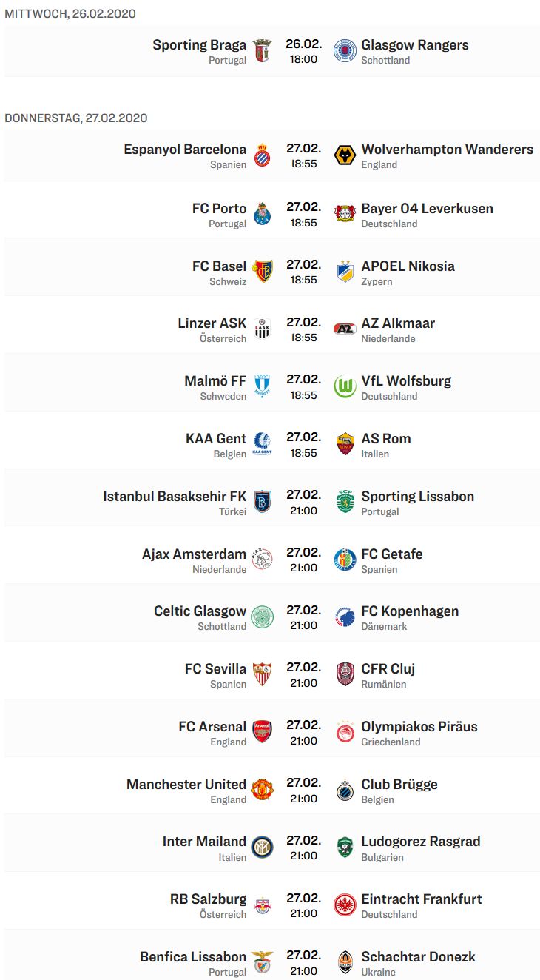Viewport: 540px width, 980px height.
Task: Open Linzer ASK vs AZ Alkmaar match time
Action: tap(303, 338)
